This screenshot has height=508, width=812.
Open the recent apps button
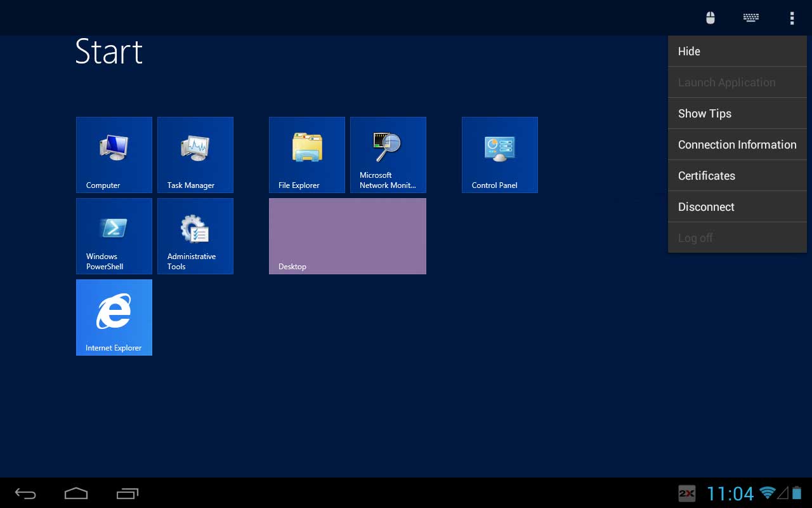[x=127, y=493]
